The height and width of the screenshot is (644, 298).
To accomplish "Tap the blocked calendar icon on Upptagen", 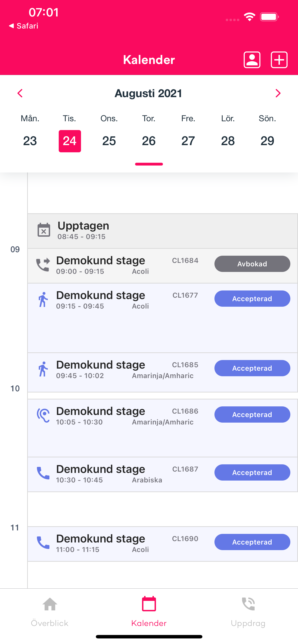I will (x=44, y=230).
